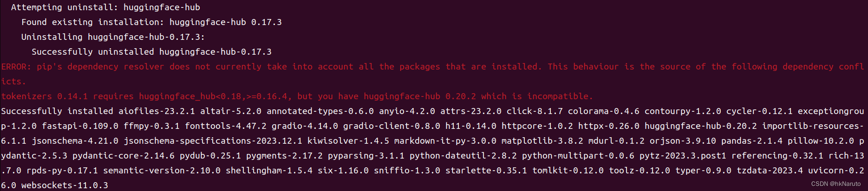
Task: Click 'python-multipart-0.0.6' package name
Action: (x=578, y=156)
